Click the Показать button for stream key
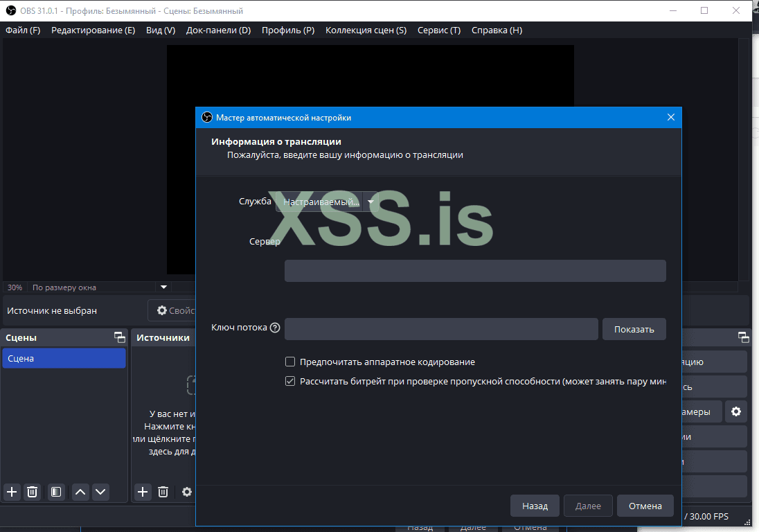The width and height of the screenshot is (759, 532). pos(634,329)
